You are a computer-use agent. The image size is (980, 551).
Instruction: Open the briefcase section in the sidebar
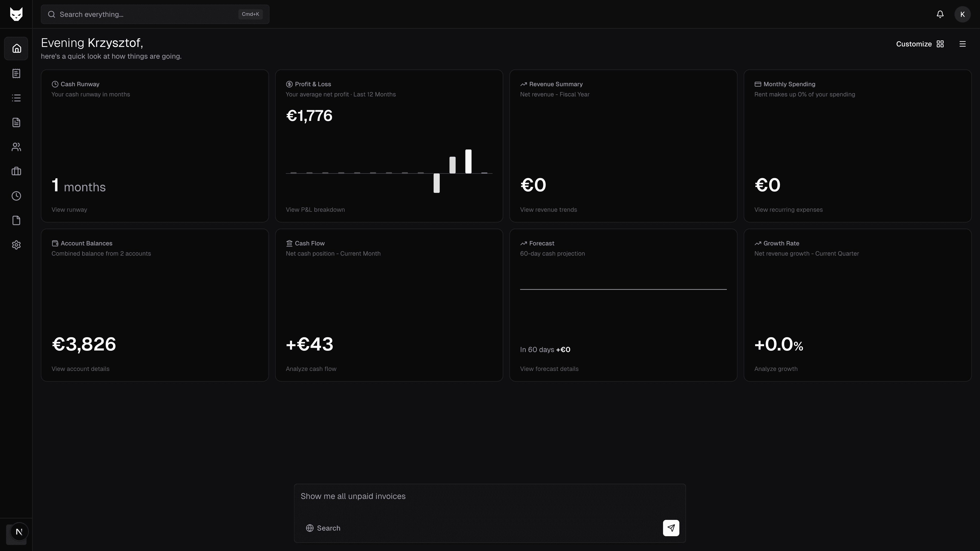(x=16, y=171)
